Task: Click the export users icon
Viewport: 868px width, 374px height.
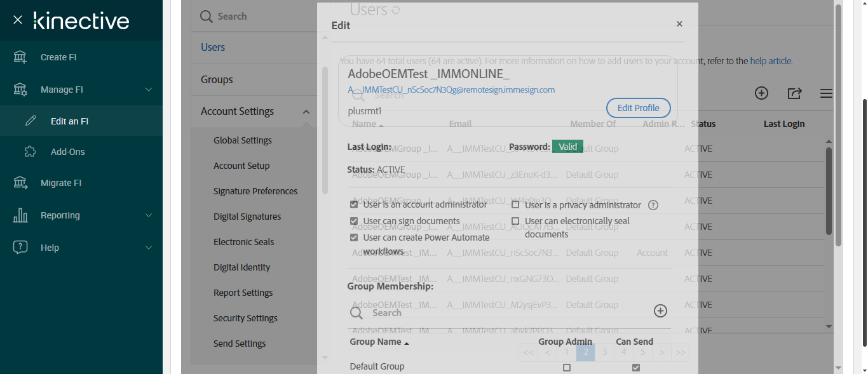Action: (x=794, y=93)
